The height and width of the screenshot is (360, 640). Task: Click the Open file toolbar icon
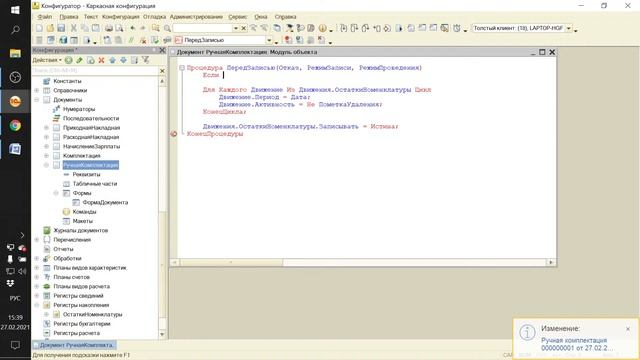tap(50, 28)
